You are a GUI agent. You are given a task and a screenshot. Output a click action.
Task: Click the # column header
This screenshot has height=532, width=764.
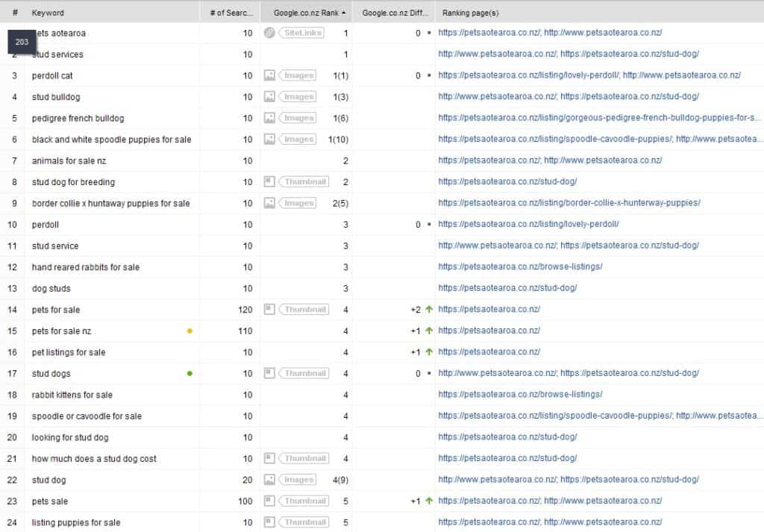15,13
